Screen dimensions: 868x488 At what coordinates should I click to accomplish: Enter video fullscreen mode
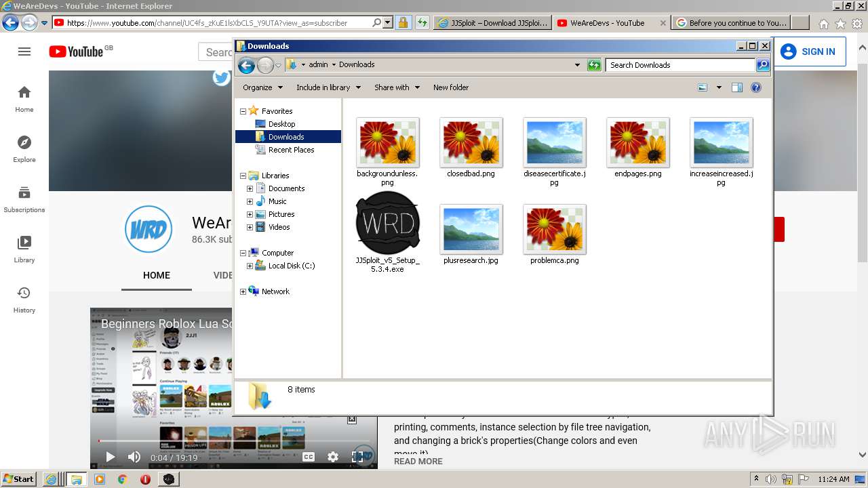[x=357, y=457]
